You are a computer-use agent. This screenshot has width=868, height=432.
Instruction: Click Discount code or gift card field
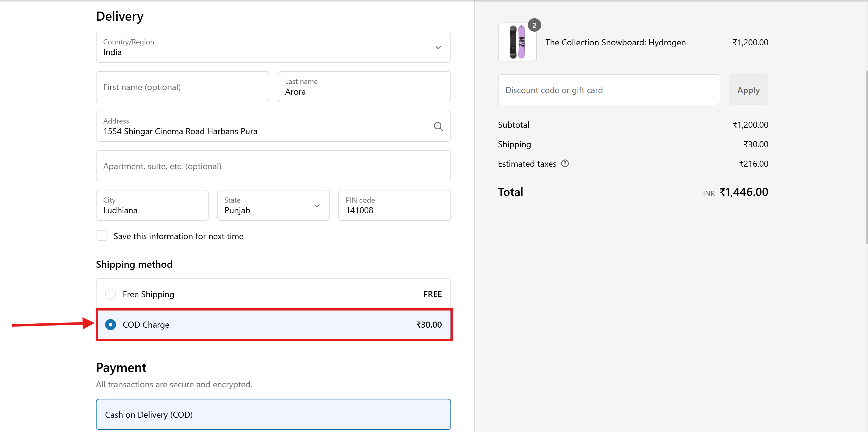pyautogui.click(x=609, y=90)
